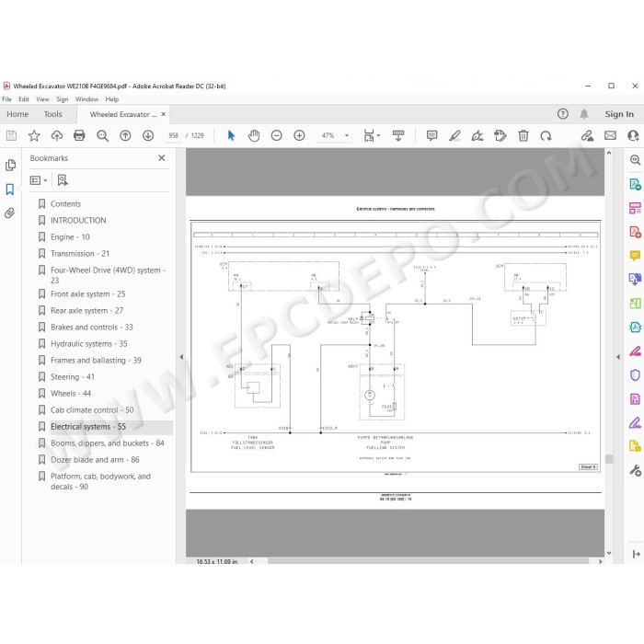Click the vertical scrollbar thumb
This screenshot has height=644, width=644.
click(x=609, y=459)
